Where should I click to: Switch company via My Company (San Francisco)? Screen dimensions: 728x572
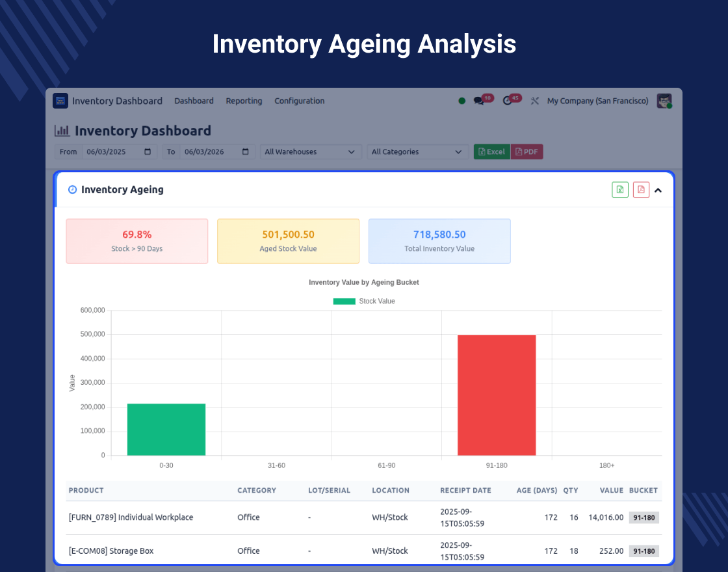click(x=597, y=101)
